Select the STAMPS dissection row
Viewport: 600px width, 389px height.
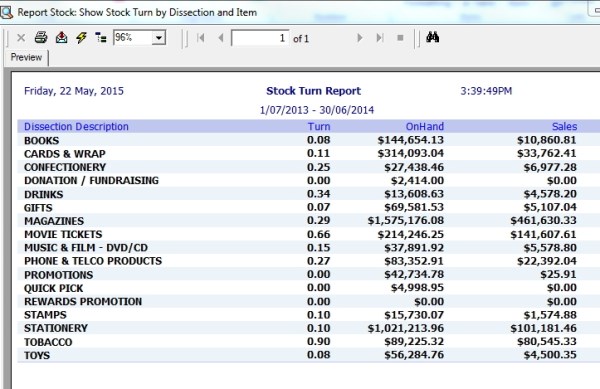[308, 315]
